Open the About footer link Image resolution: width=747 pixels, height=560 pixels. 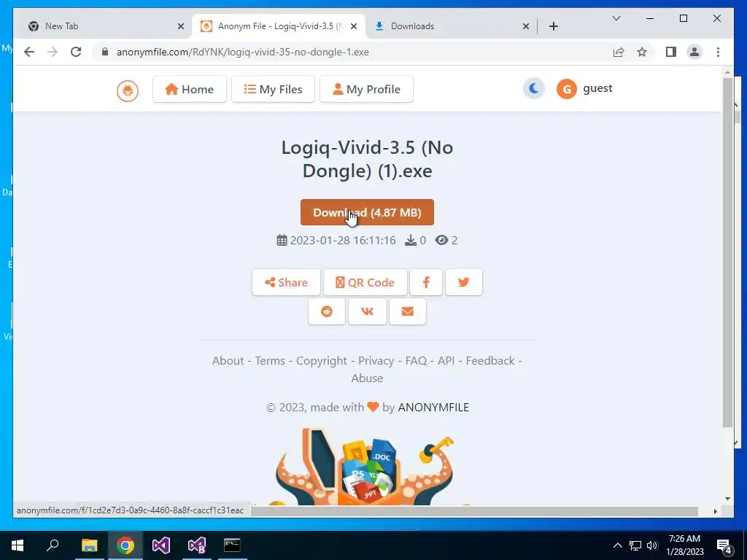(x=228, y=361)
